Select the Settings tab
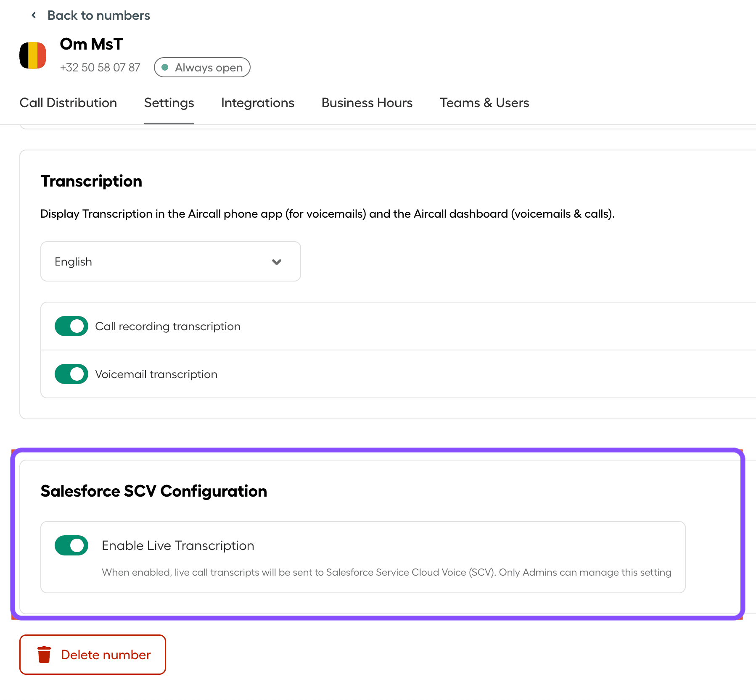Viewport: 756px width, 700px height. [169, 103]
